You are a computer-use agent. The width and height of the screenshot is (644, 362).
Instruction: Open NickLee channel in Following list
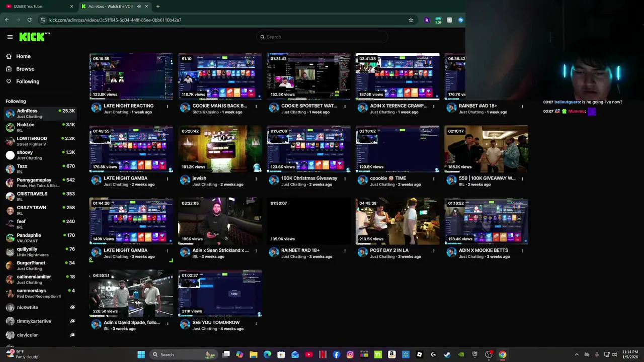coord(40,127)
